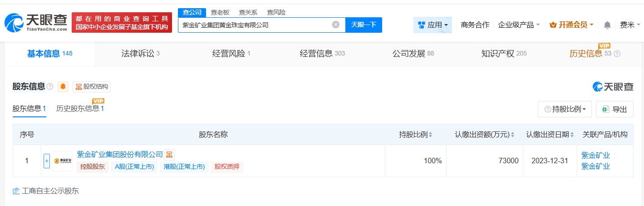Export the table with 导出 button

click(615, 109)
